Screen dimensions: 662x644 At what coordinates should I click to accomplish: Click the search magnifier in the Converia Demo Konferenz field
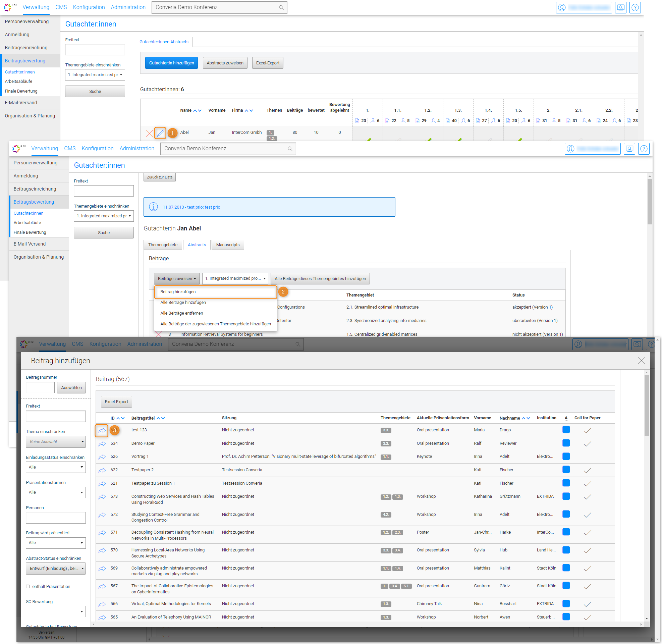[281, 7]
